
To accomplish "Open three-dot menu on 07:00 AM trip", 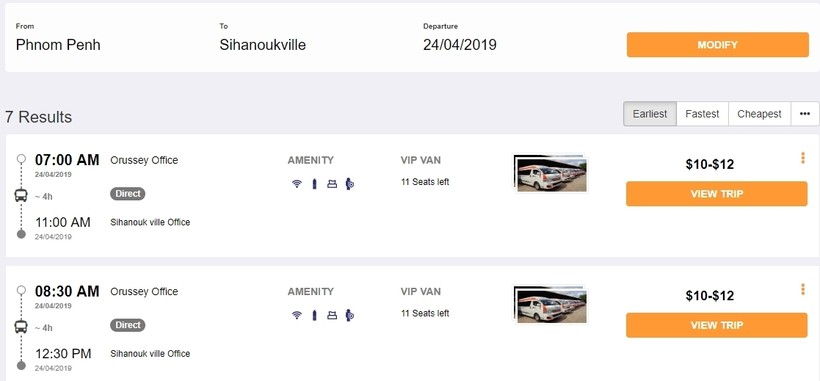I will click(803, 158).
